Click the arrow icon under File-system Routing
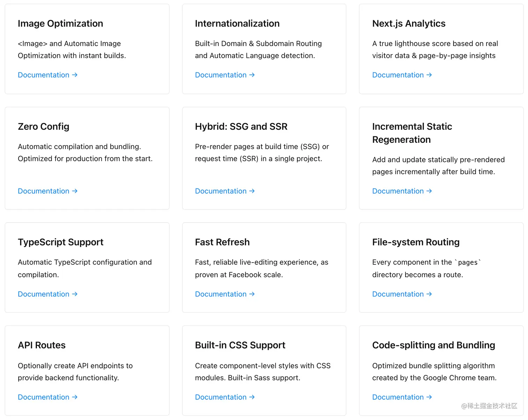 pyautogui.click(x=429, y=294)
